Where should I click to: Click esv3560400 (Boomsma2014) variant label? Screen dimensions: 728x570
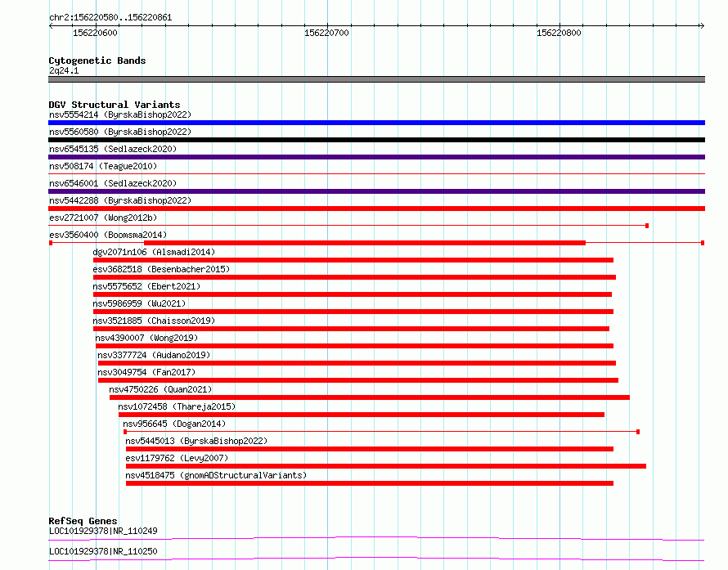click(108, 235)
